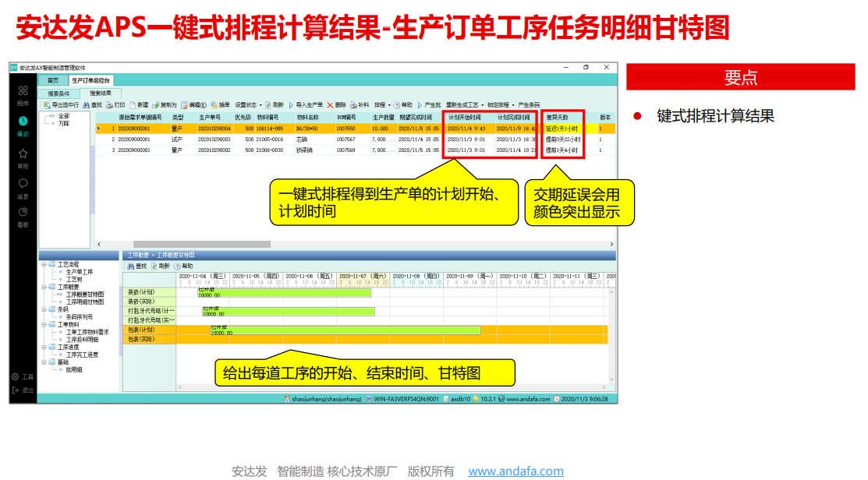Click the 补料 supplement material icon
The image size is (868, 480).
click(x=354, y=105)
